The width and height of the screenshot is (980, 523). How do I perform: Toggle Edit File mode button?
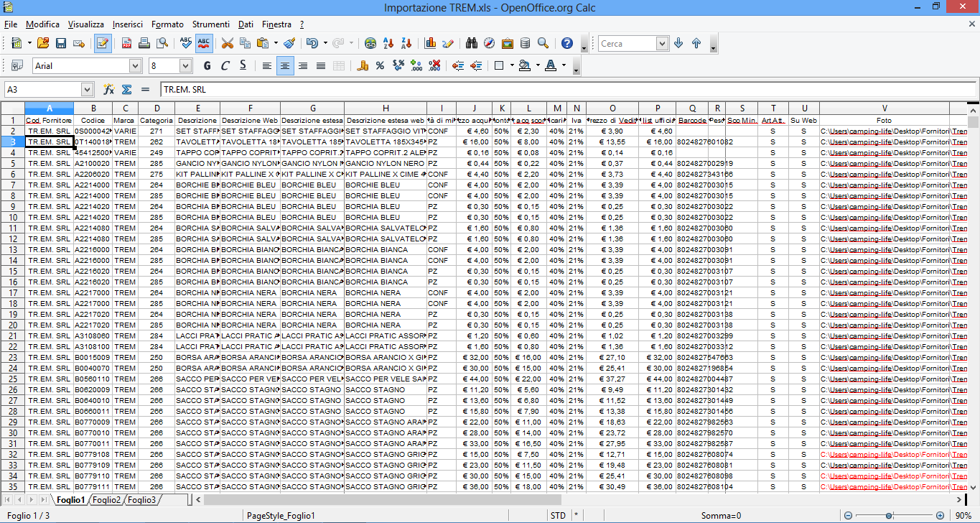[x=103, y=43]
